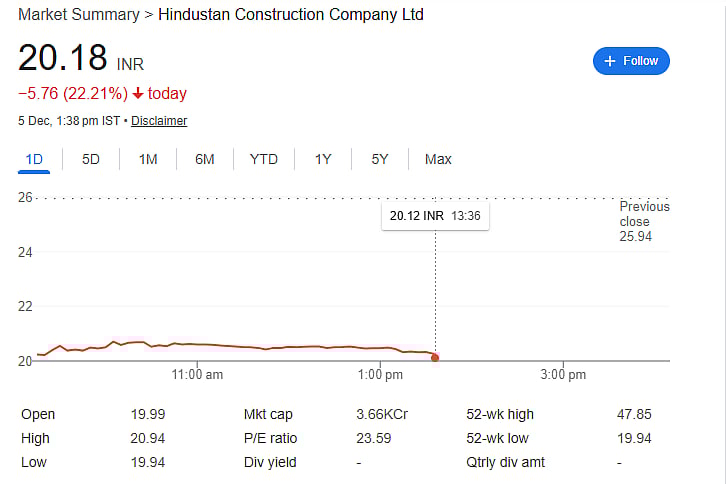Click the red dot on the chart line

435,357
